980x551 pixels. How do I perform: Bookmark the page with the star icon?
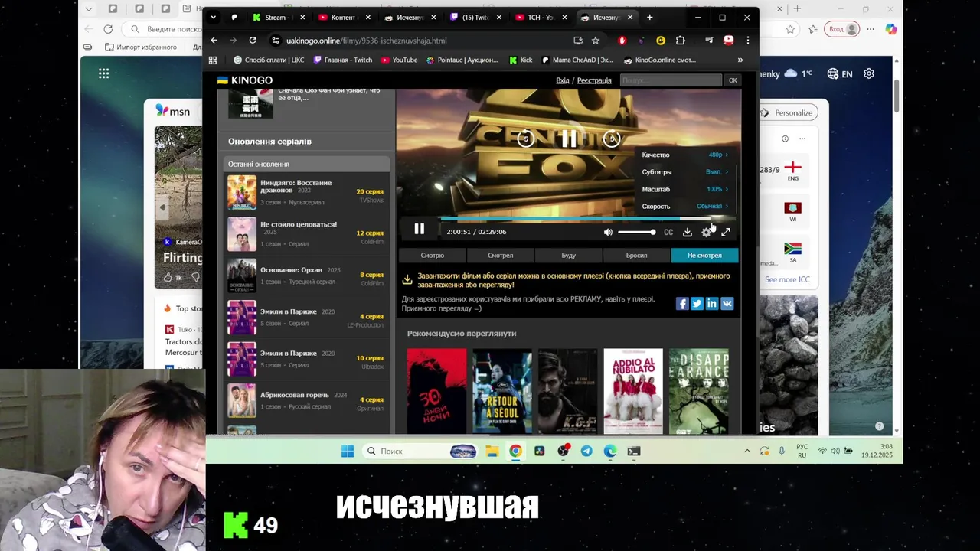click(595, 41)
